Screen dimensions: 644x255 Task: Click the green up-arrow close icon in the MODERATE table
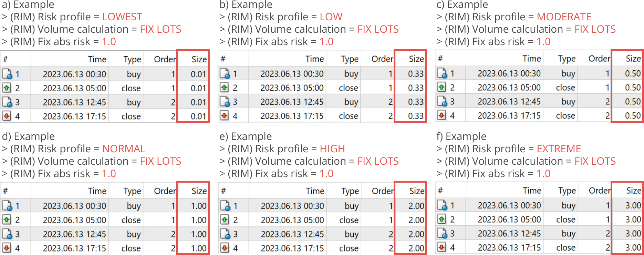click(x=442, y=87)
